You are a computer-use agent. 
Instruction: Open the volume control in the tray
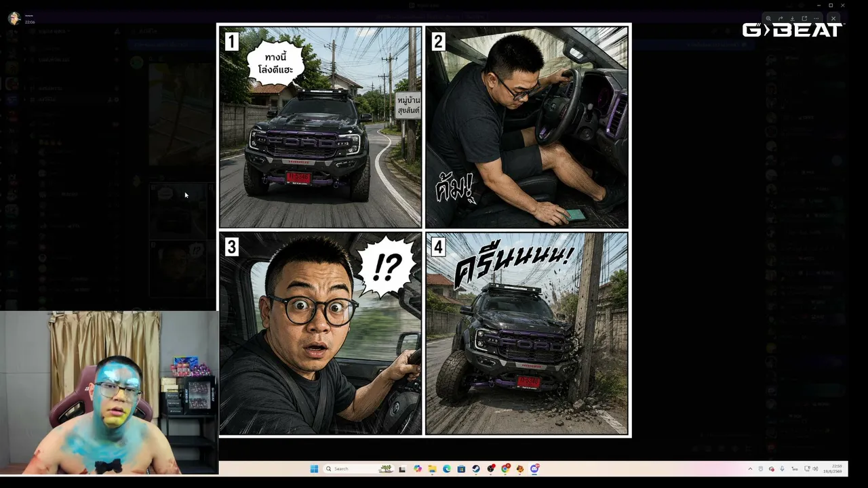coord(815,468)
